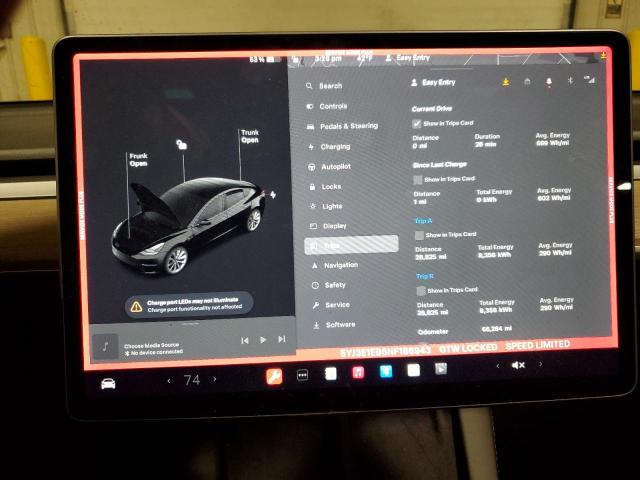Open the Easy Entry driver profile dropdown
The image size is (640, 480).
click(x=433, y=82)
